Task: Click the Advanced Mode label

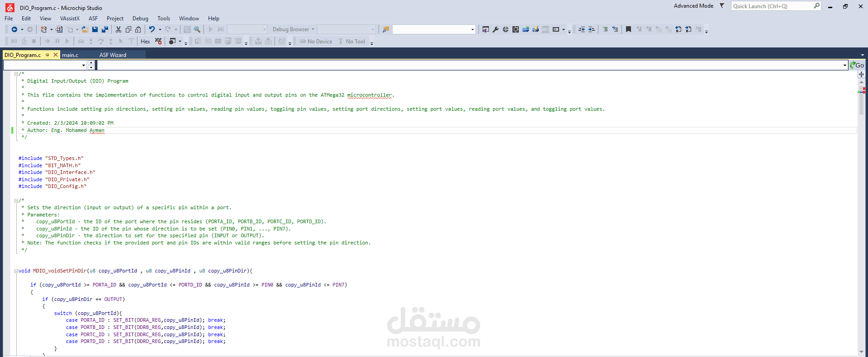Action: [x=693, y=6]
